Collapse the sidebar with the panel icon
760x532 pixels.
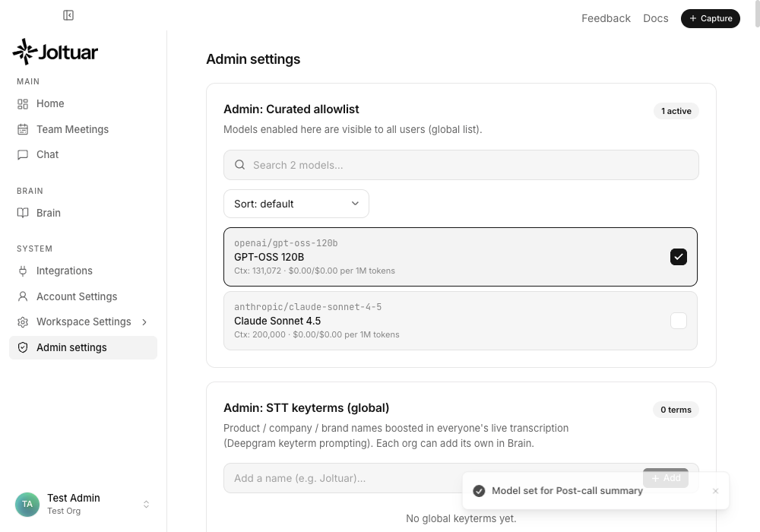click(68, 15)
